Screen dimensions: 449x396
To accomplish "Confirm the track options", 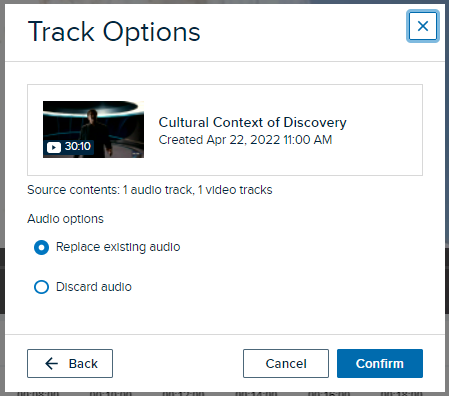I will pyautogui.click(x=380, y=363).
